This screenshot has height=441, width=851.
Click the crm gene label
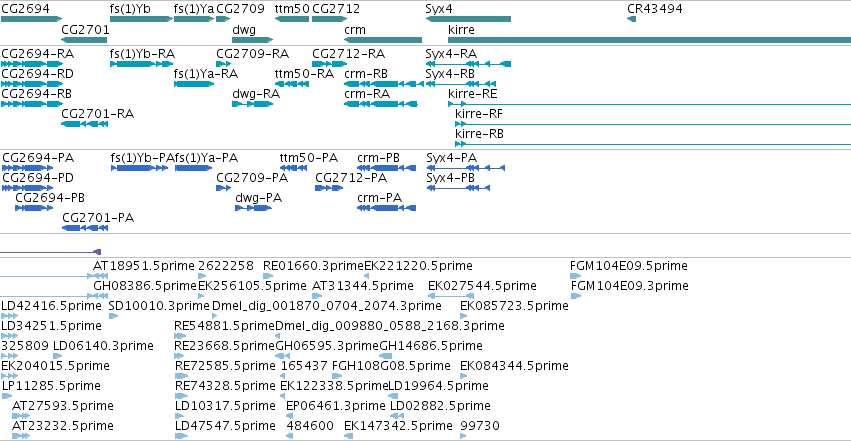pos(355,30)
